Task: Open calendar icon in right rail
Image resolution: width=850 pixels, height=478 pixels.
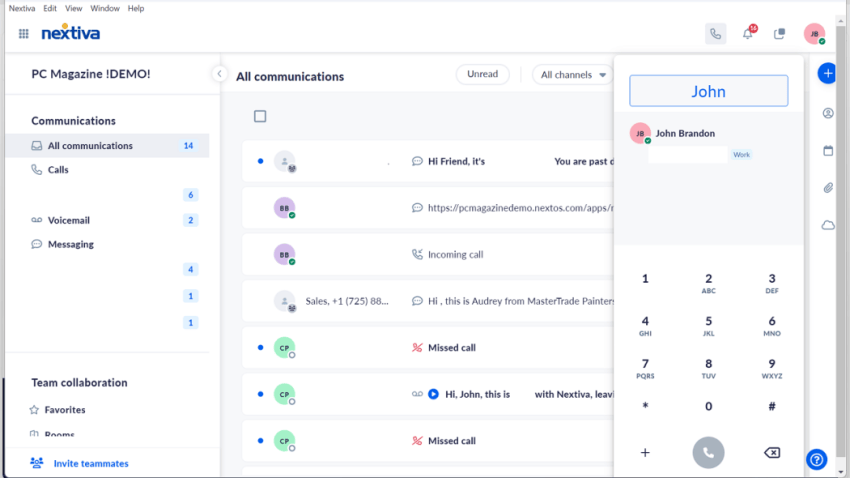Action: 828,151
